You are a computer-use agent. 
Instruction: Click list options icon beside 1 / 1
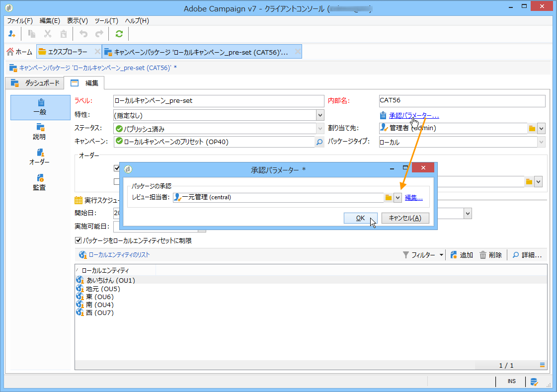coord(542,365)
